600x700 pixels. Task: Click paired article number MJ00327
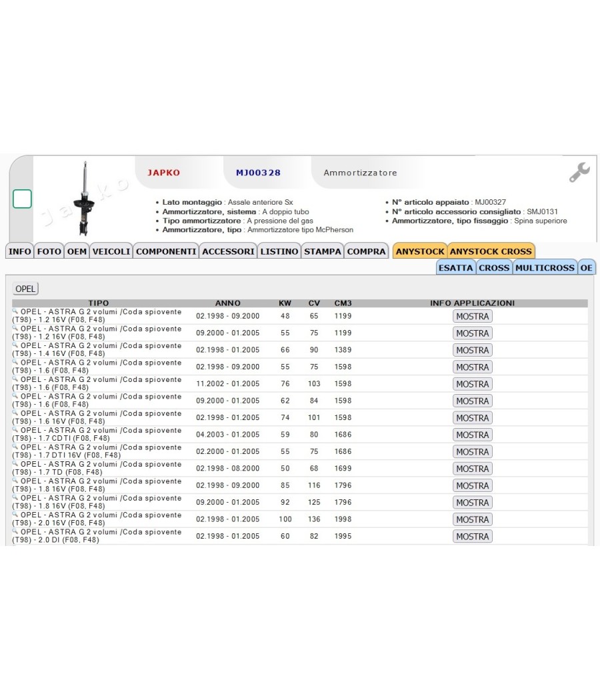[x=490, y=202]
